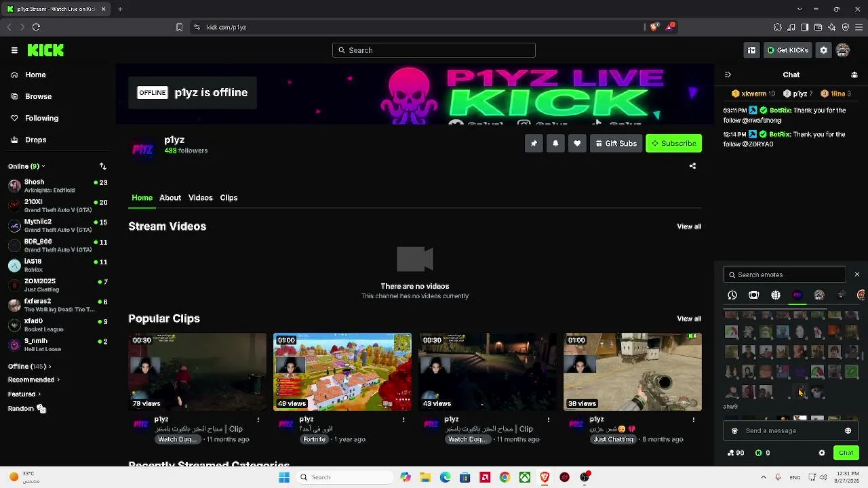Open chat gift icon beside Chat title
This screenshot has width=868, height=488.
854,75
